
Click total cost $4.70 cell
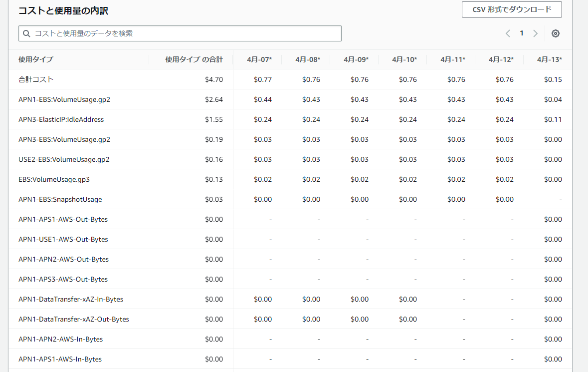pyautogui.click(x=214, y=79)
